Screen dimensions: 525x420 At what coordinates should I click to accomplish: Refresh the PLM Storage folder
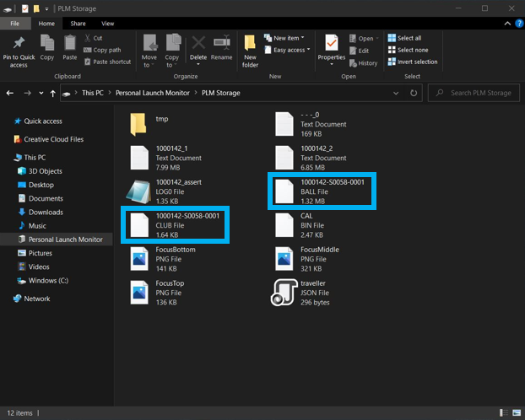click(414, 93)
